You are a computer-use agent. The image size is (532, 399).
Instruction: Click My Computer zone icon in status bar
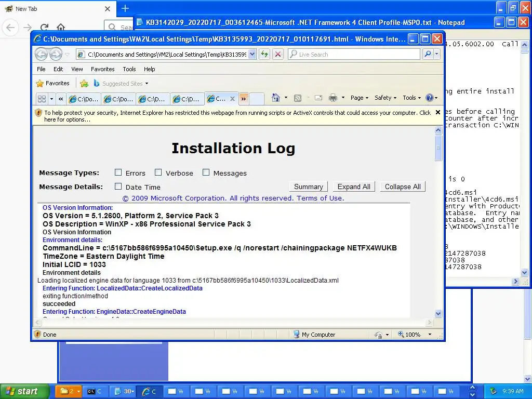(x=297, y=334)
